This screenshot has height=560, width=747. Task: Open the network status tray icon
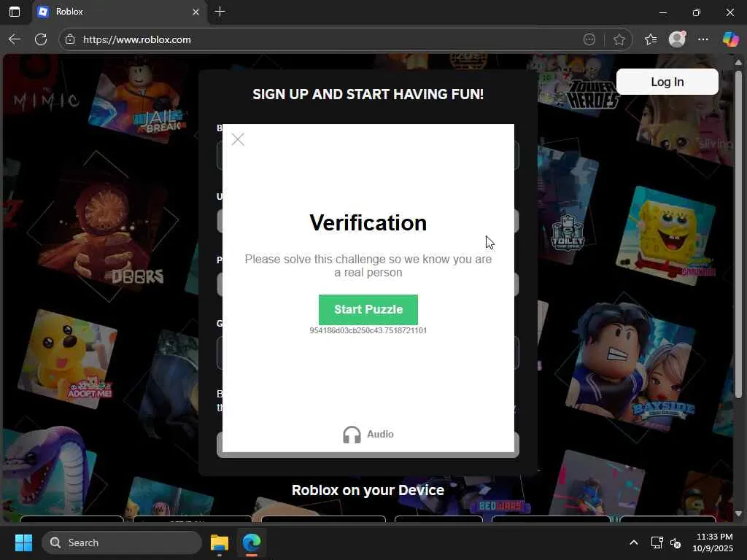click(x=657, y=542)
